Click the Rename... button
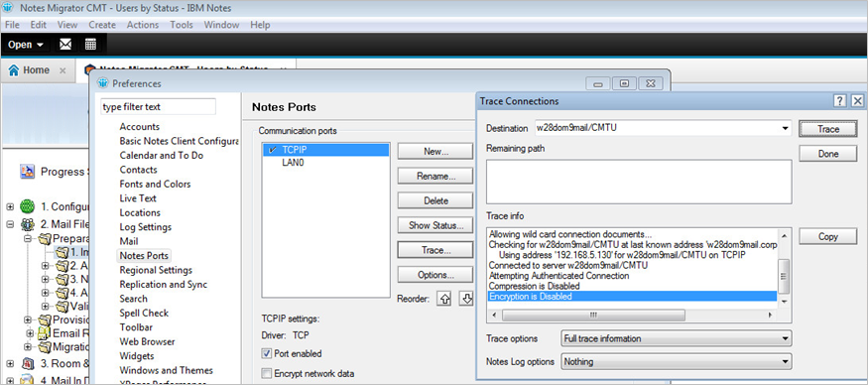This screenshot has height=385, width=868. 435,177
